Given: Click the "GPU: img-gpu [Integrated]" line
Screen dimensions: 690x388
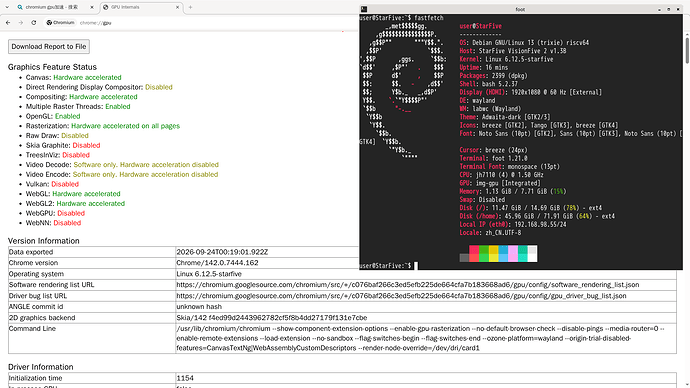Looking at the screenshot, I should [x=499, y=183].
